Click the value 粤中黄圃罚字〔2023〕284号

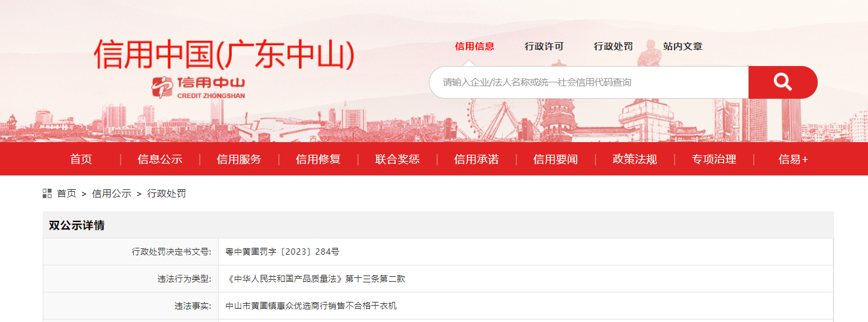(283, 252)
